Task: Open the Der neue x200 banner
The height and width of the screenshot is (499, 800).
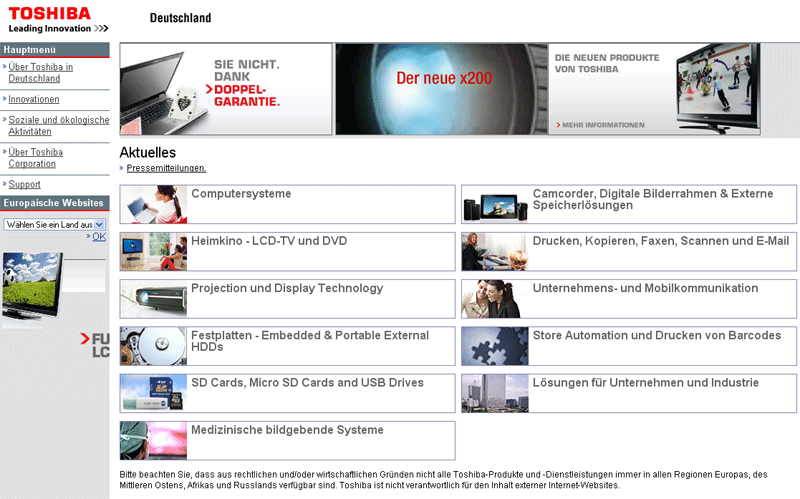Action: click(441, 89)
